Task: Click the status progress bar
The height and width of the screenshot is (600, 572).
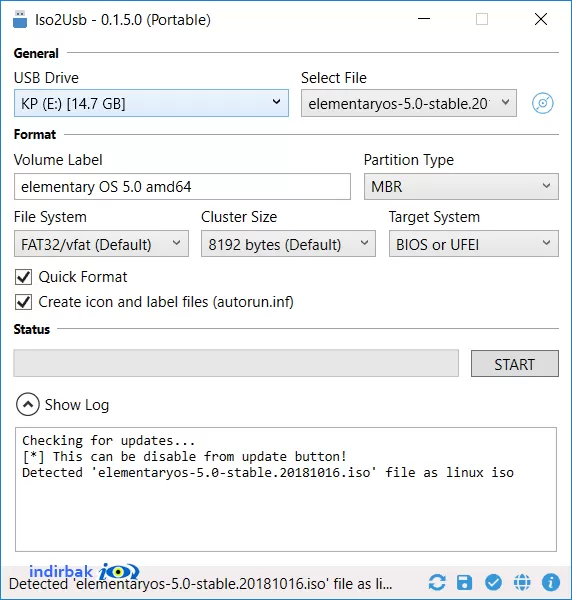Action: tap(236, 363)
